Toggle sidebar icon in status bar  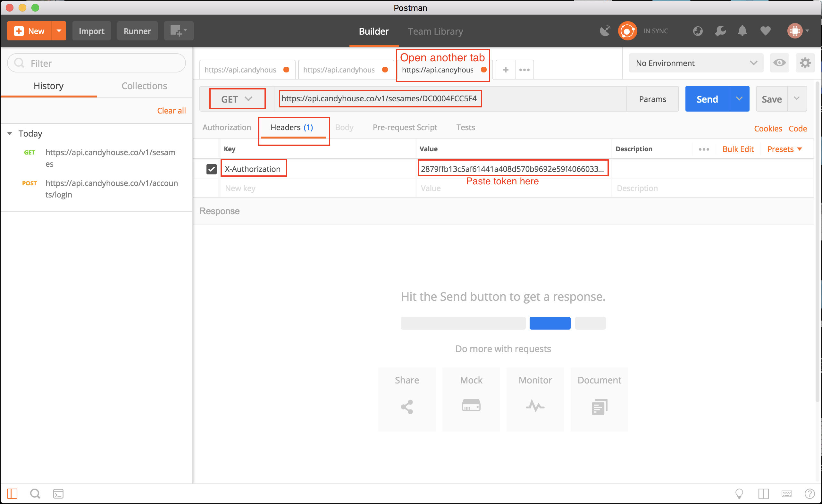pos(12,494)
